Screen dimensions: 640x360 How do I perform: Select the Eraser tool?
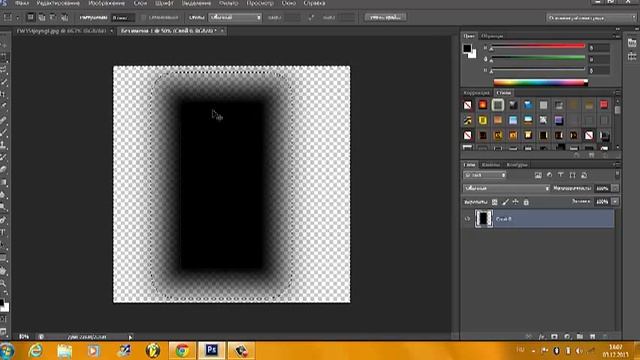4,170
